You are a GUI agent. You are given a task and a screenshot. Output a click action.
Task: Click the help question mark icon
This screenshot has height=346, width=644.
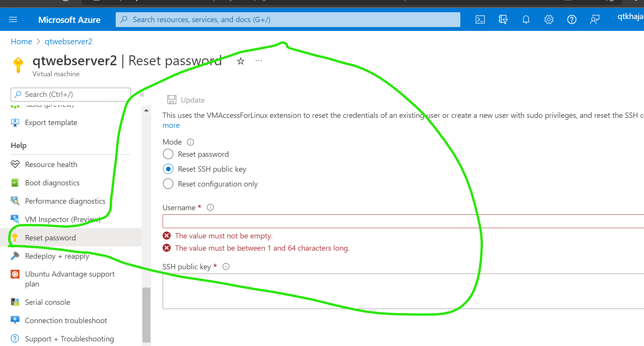pos(571,19)
